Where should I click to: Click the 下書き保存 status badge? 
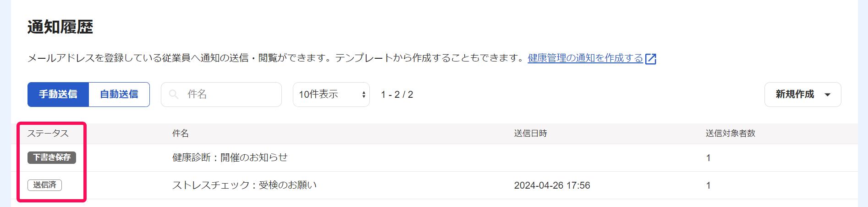tap(52, 157)
